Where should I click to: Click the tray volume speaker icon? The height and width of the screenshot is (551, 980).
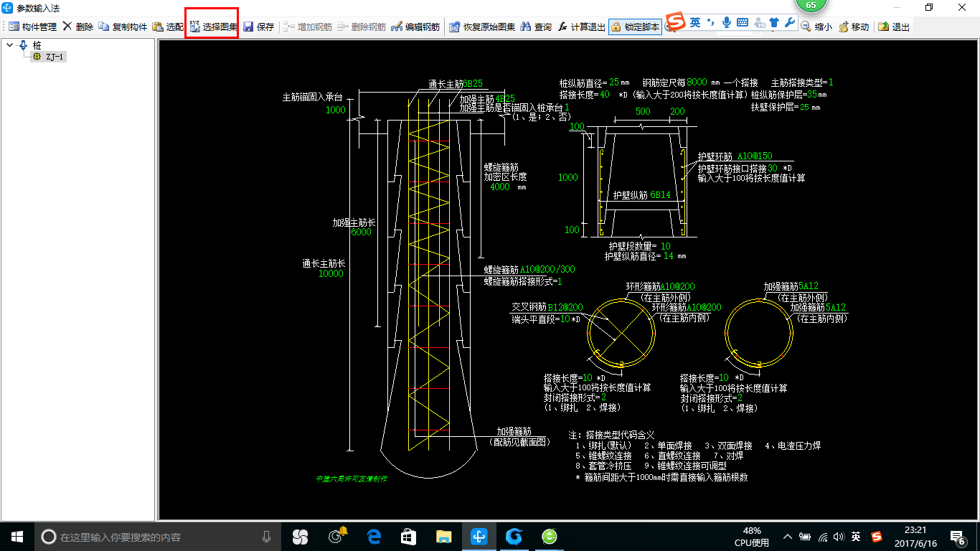coord(839,536)
